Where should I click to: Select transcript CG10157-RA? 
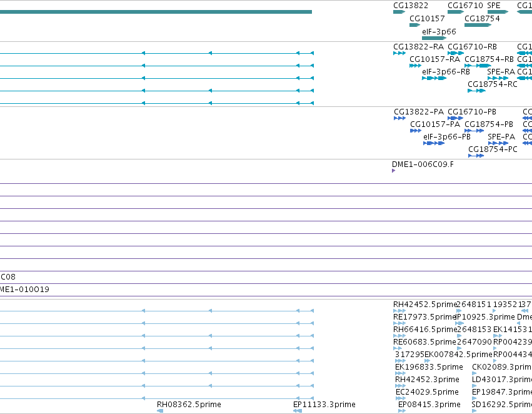pos(434,59)
